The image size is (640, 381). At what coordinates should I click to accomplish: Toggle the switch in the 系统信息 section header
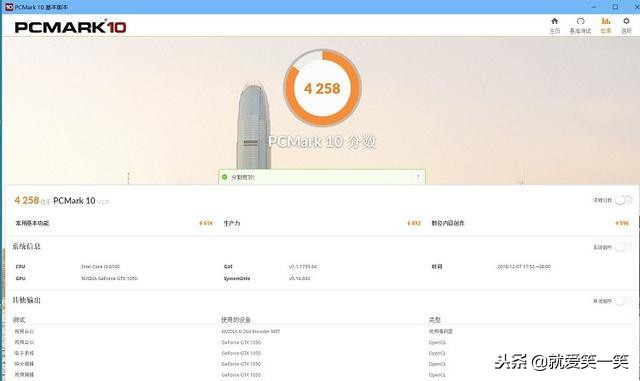point(623,247)
